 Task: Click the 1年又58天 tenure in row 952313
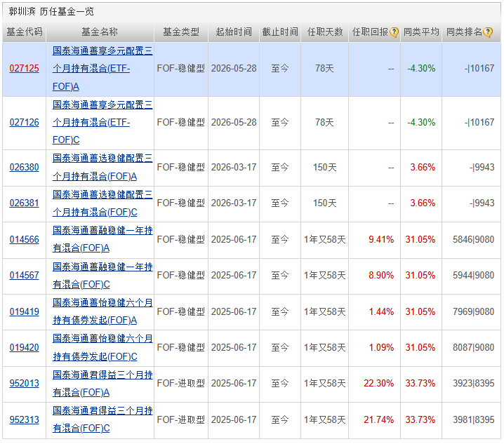coord(324,419)
